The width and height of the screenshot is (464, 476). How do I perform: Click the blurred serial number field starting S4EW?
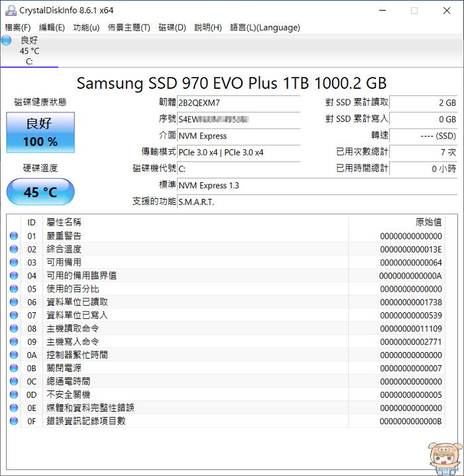click(239, 119)
